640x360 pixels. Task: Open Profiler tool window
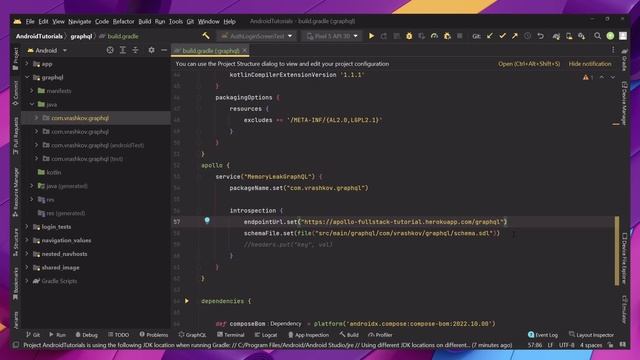[x=380, y=335]
